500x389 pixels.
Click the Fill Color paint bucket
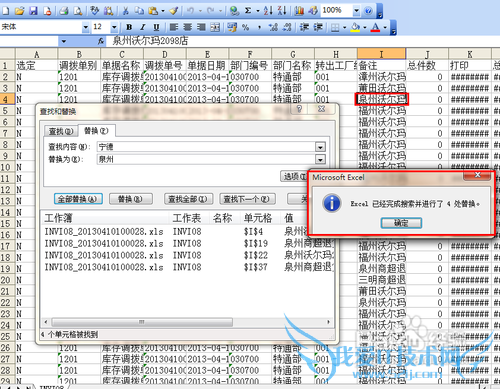pos(355,27)
